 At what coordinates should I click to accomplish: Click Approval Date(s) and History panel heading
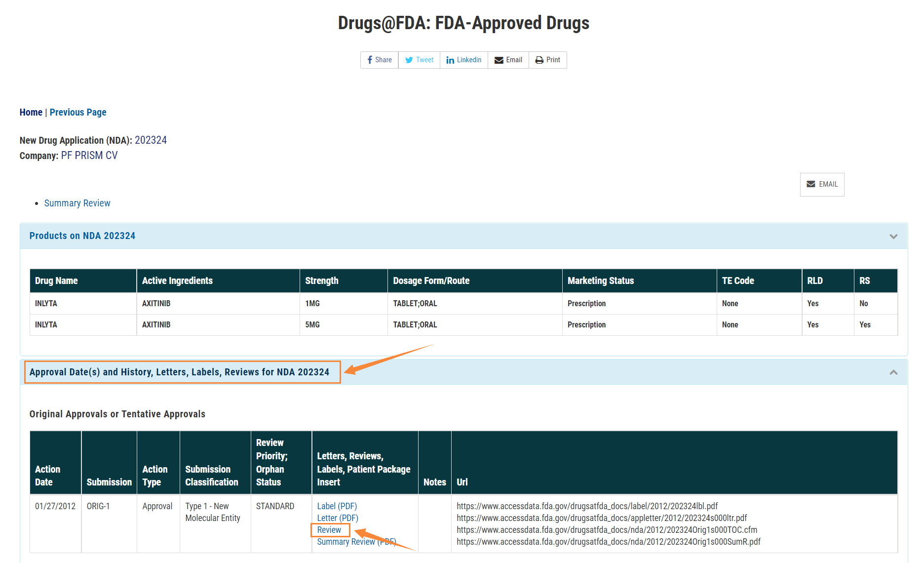(179, 372)
